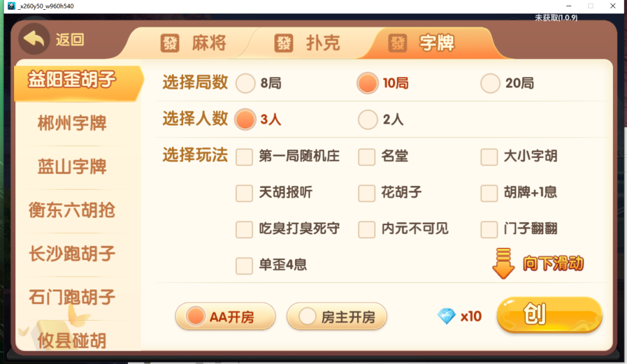Screen dimensions: 627x364
Task: Switch to the 扑克 tab
Action: 306,43
